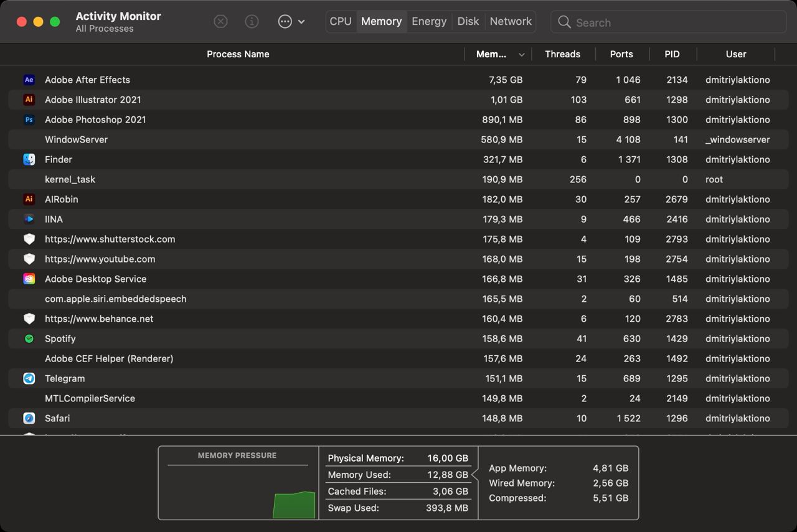Click the Memory Used 12,88 GB value
Image resolution: width=797 pixels, height=532 pixels.
[448, 475]
